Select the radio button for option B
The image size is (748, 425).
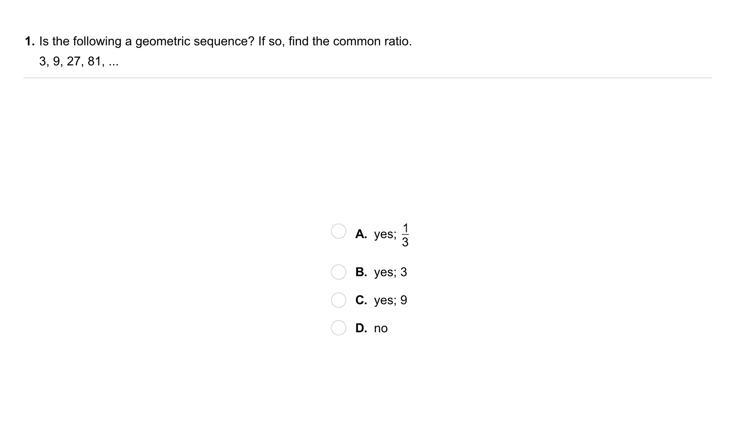coord(338,272)
